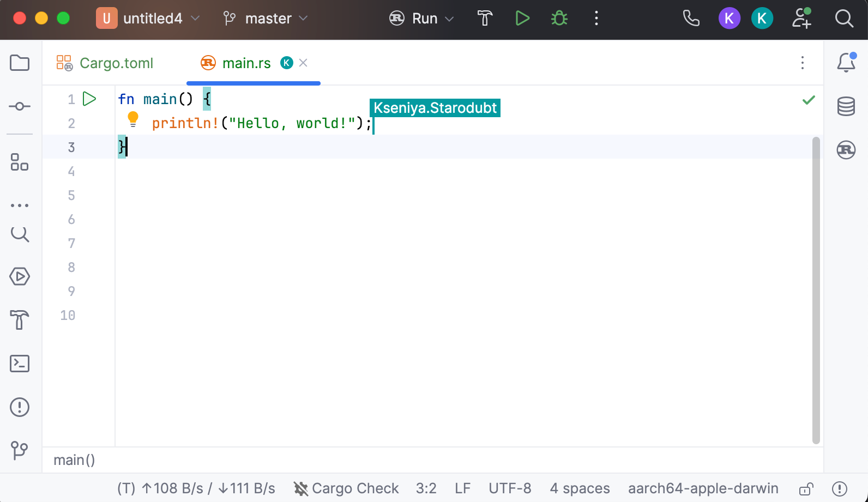Click the gutter run arrow beside main()
Screen dimensions: 868x502
pos(89,99)
